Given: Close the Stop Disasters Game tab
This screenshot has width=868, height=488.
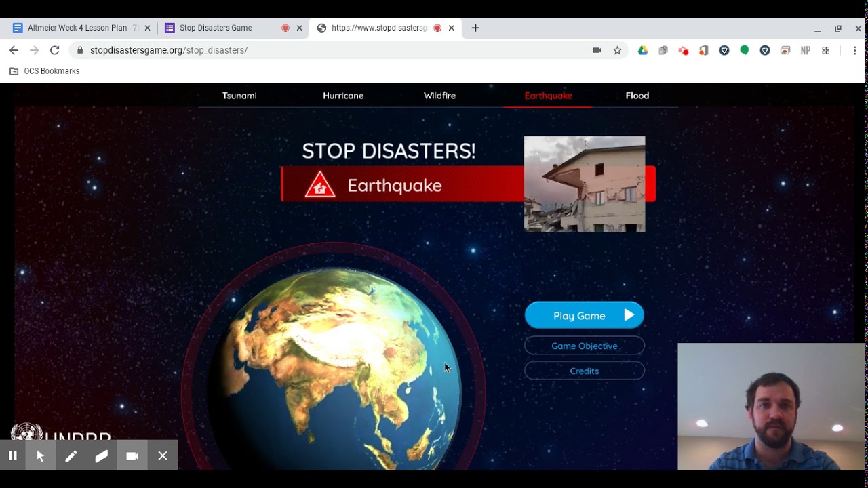Looking at the screenshot, I should pyautogui.click(x=299, y=28).
